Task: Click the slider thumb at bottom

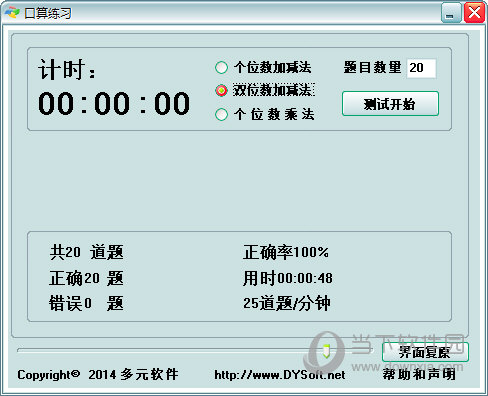Action: click(x=326, y=351)
